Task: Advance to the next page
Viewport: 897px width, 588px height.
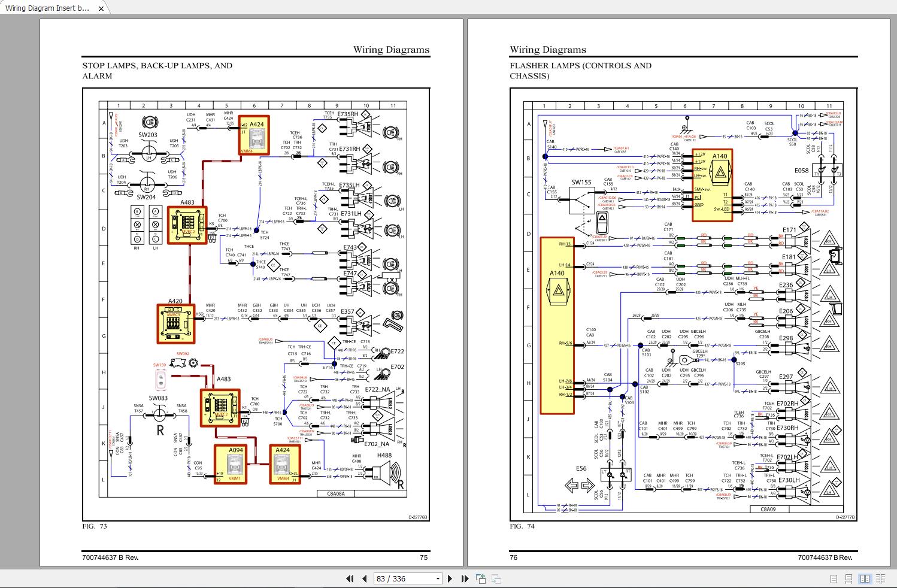Action: (450, 578)
